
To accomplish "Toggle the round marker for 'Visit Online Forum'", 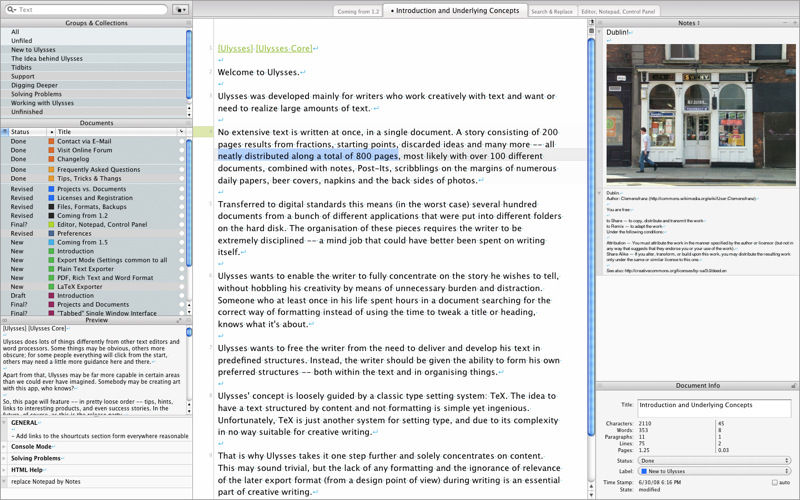I will coord(182,151).
